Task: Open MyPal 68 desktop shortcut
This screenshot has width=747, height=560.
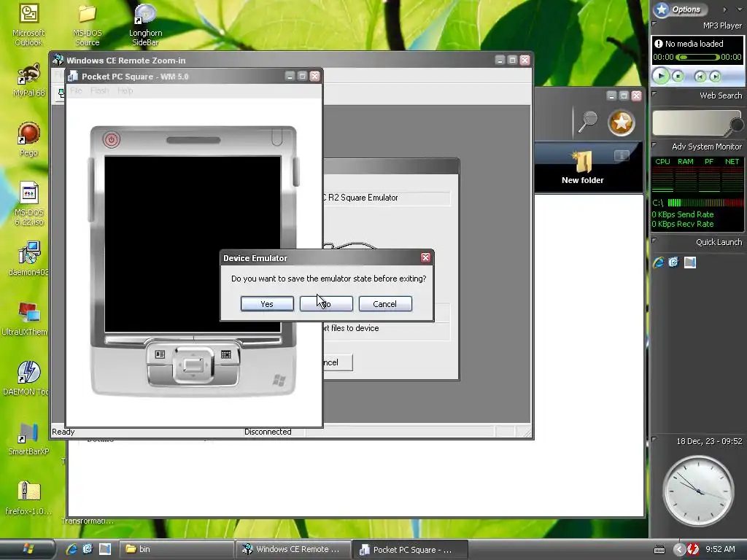Action: 28,80
